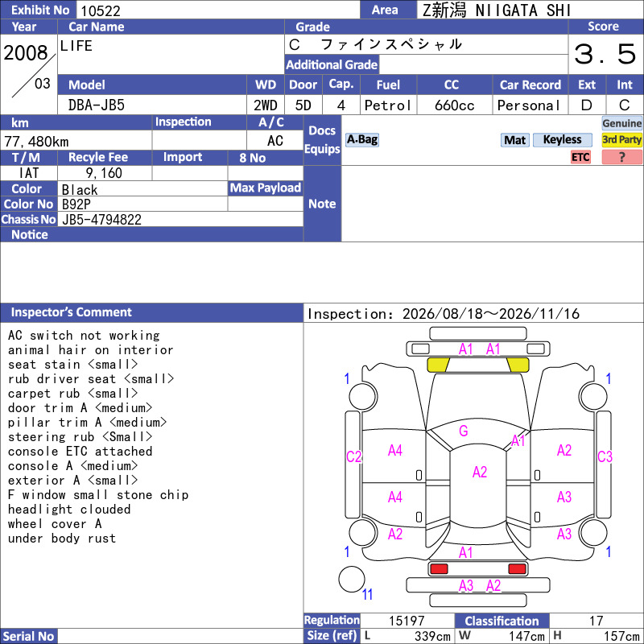Image resolution: width=644 pixels, height=644 pixels.
Task: Click the mileage 77,480km
Action: (36, 142)
